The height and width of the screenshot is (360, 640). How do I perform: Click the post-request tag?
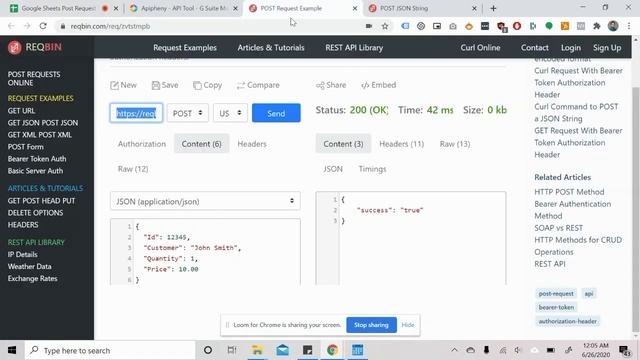[556, 293]
